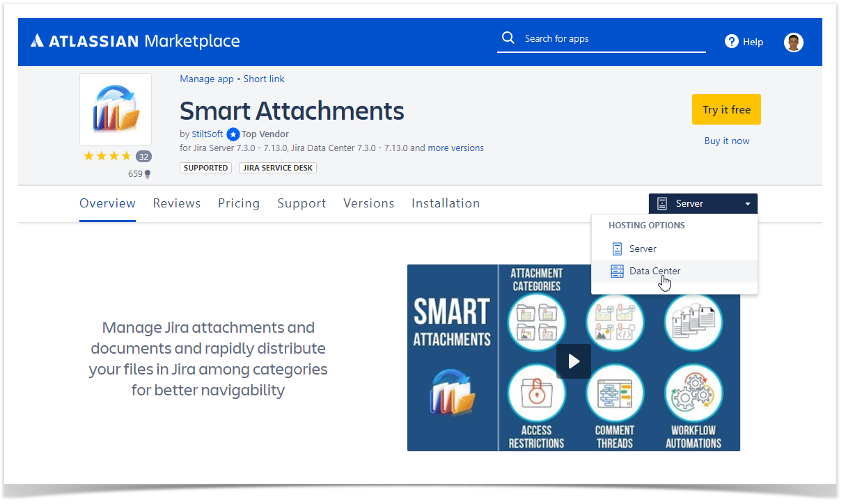Go to the Versions tab
Screen dimensions: 846x504
(368, 203)
